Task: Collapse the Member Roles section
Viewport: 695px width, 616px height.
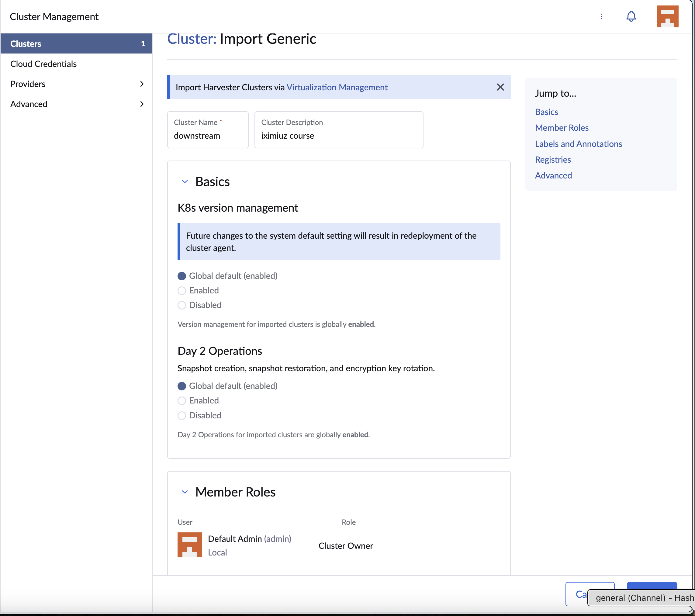Action: 185,492
